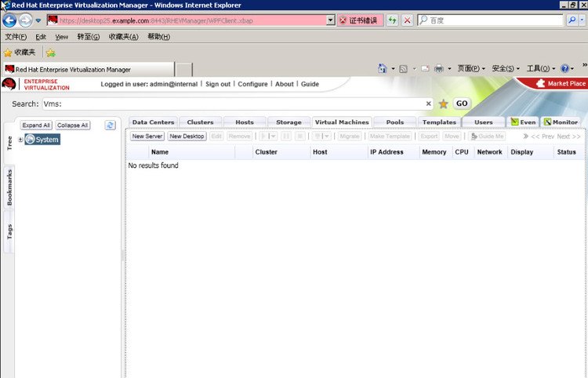Select the Red Hat Enterprise Virtualization Manager browser tab

coord(89,69)
